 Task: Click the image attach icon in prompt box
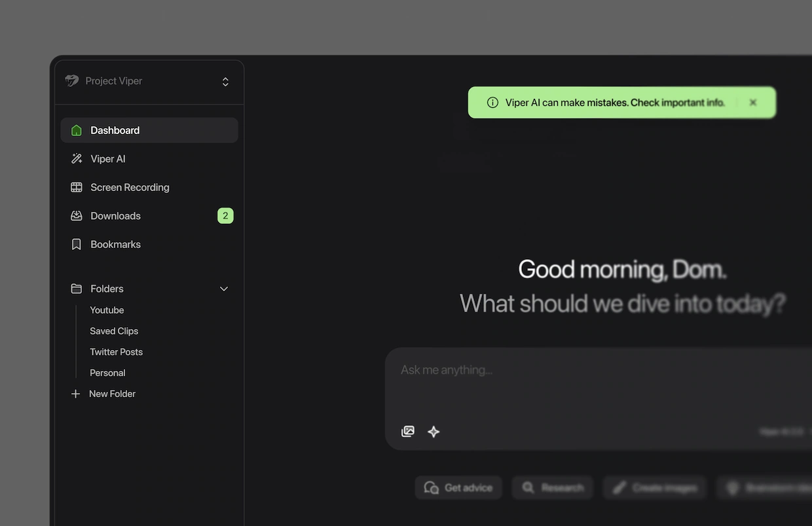[x=408, y=432]
